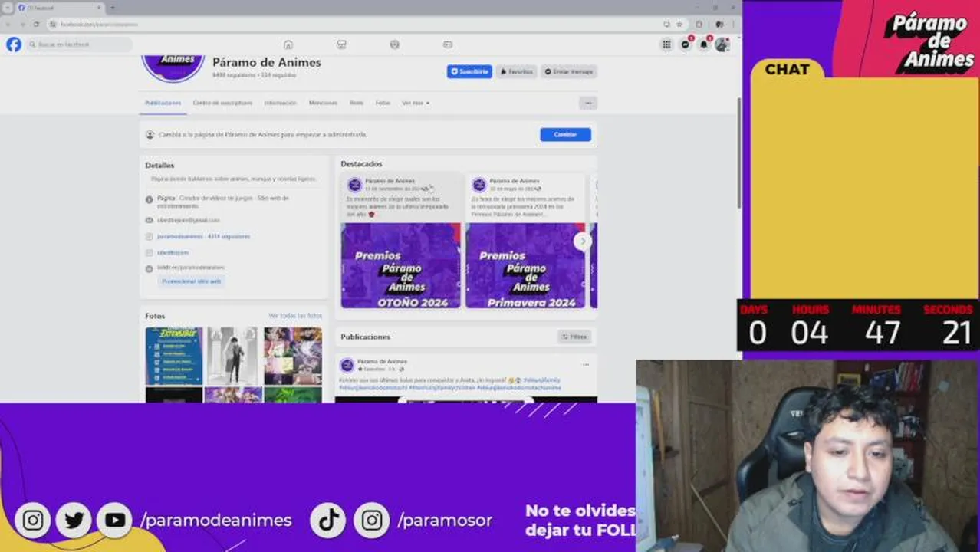Click the page scrollbar
Image resolution: width=980 pixels, height=552 pixels.
tap(738, 153)
